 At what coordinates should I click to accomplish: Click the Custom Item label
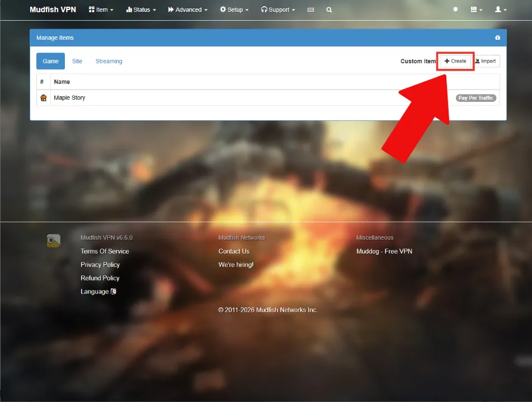click(418, 61)
